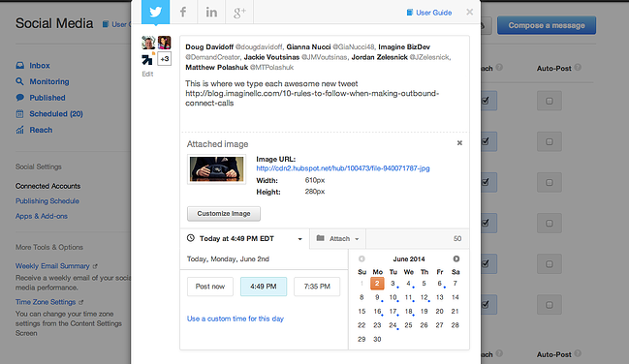Open Weekly Email Summary link
629x364 pixels.
[x=52, y=266]
